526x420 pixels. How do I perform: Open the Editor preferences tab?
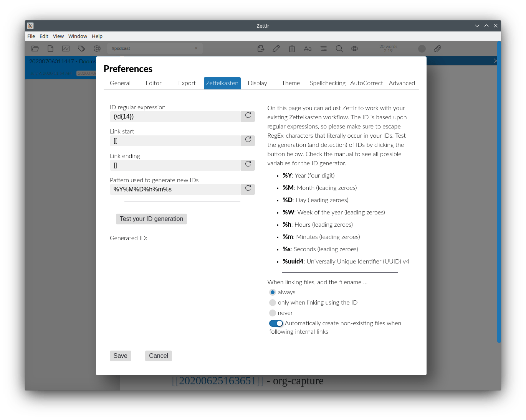[x=154, y=83]
